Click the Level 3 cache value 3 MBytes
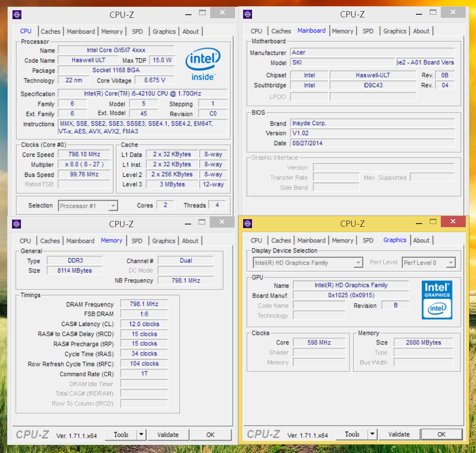476x453 pixels. [x=172, y=184]
